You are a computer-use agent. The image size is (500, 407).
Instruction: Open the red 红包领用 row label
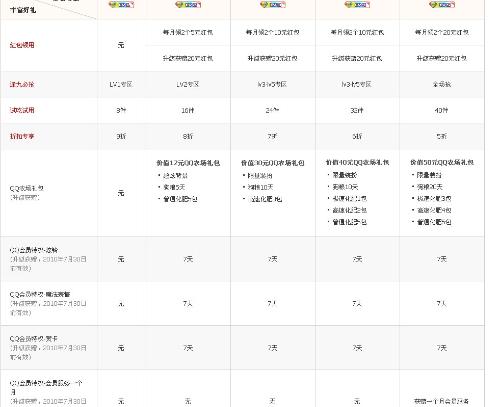click(x=22, y=45)
